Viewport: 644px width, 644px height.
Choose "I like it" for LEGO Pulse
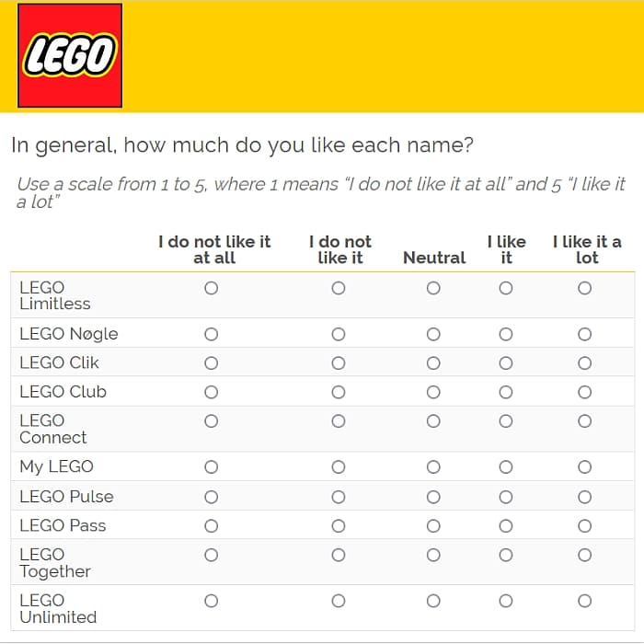[505, 497]
